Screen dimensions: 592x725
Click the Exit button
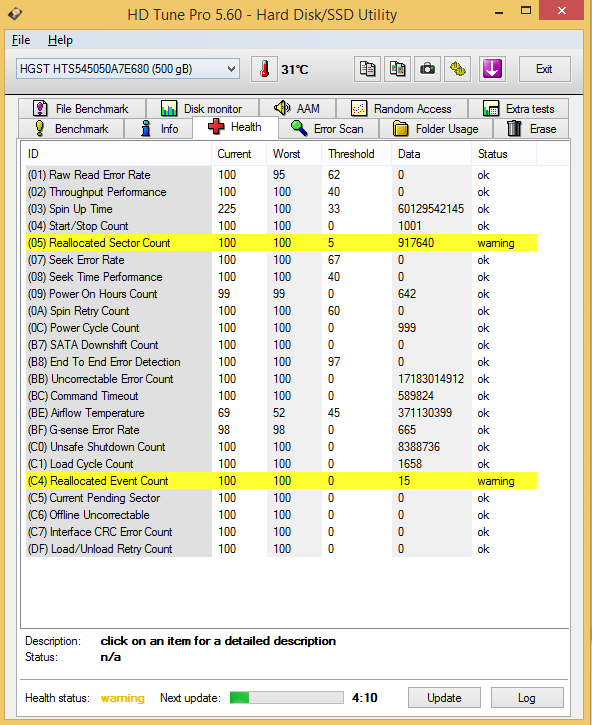[x=544, y=69]
